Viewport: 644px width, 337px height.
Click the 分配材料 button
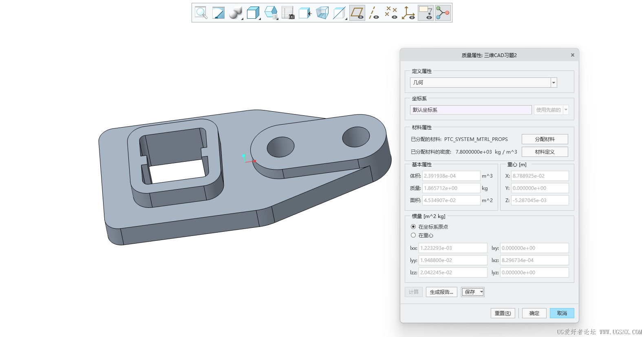click(545, 139)
